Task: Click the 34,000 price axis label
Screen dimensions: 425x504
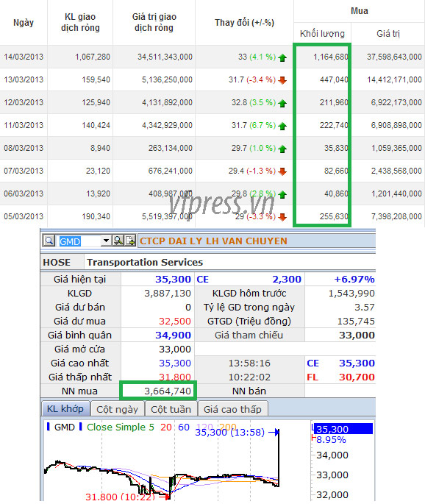Action: 332,455
